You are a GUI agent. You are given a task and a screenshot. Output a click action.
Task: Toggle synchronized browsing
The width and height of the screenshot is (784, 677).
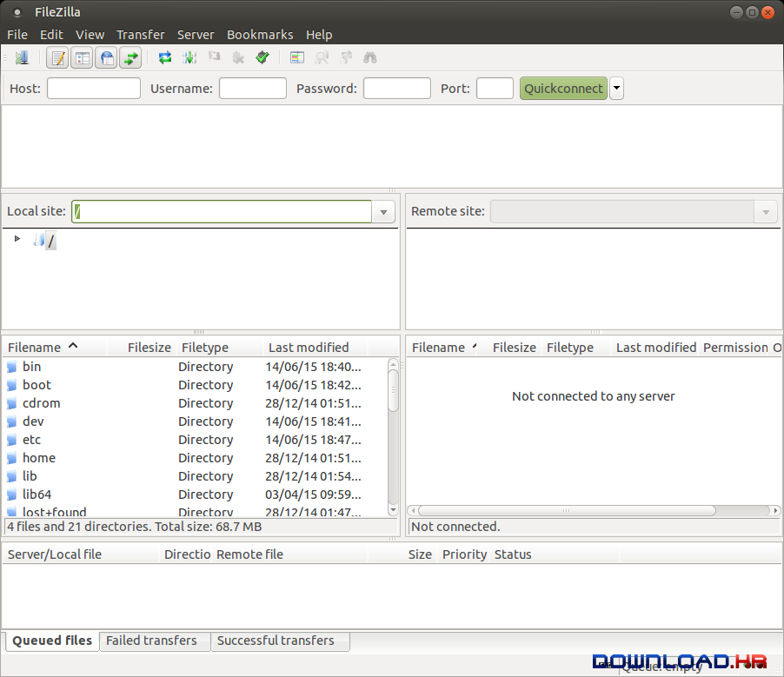pos(346,58)
